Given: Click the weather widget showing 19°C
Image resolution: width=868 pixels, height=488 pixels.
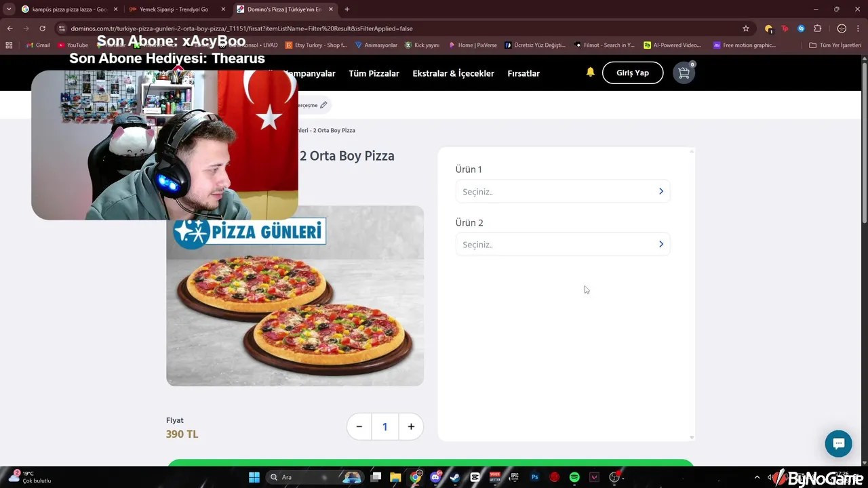Looking at the screenshot, I should pyautogui.click(x=31, y=477).
